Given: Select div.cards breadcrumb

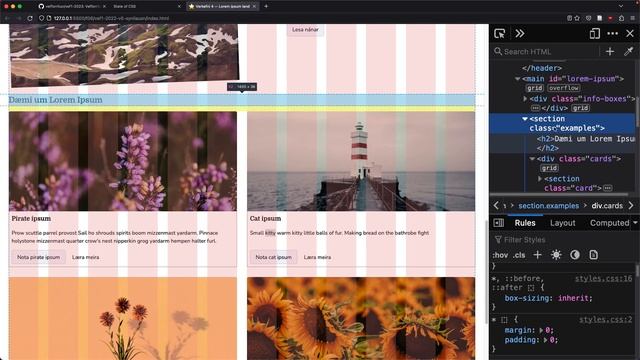Looking at the screenshot, I should (607, 206).
